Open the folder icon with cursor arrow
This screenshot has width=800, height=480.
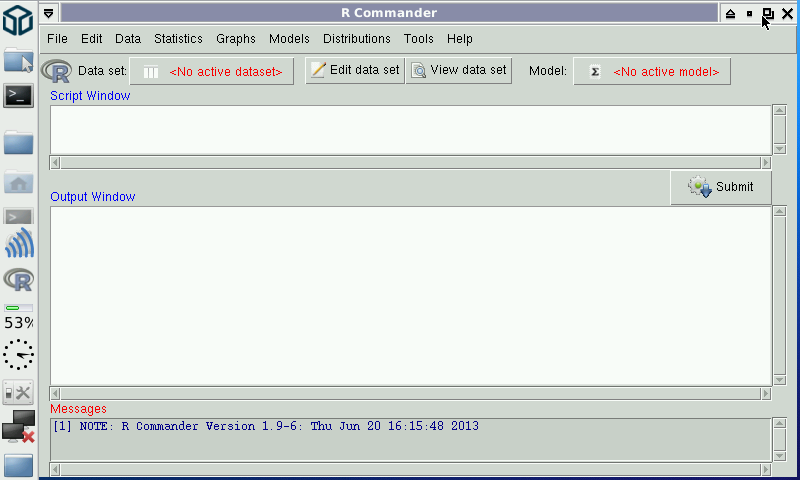tap(18, 61)
